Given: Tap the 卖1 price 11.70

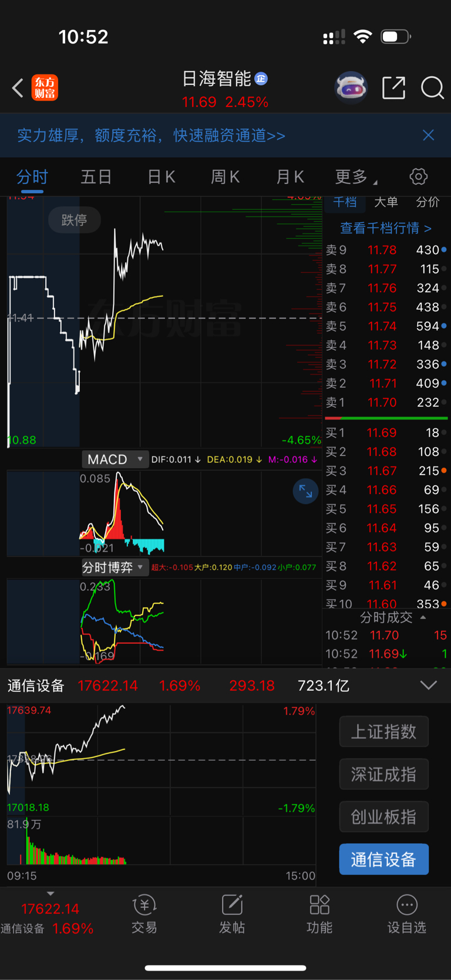Looking at the screenshot, I should [382, 403].
